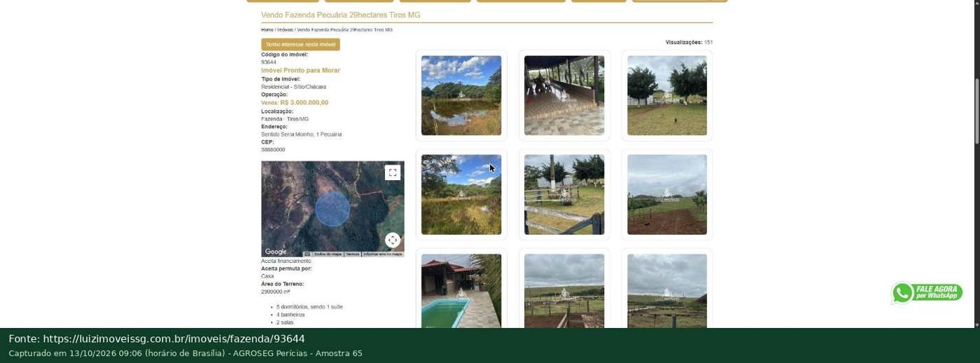Click 'Imóvel Pronto para Morar' heading
The height and width of the screenshot is (363, 980).
pyautogui.click(x=300, y=70)
